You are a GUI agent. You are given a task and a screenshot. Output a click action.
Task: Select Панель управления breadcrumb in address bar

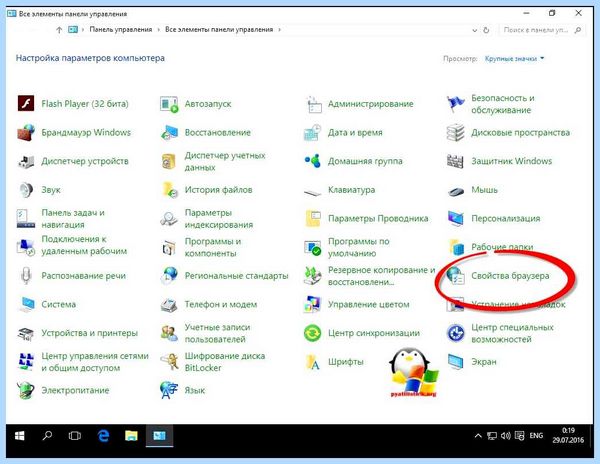tap(121, 29)
